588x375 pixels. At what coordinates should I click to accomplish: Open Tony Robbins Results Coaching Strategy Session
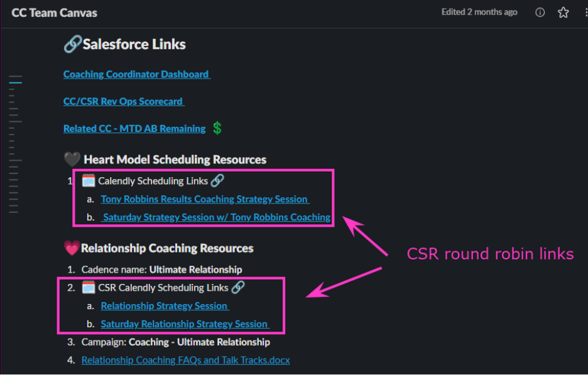click(x=205, y=199)
